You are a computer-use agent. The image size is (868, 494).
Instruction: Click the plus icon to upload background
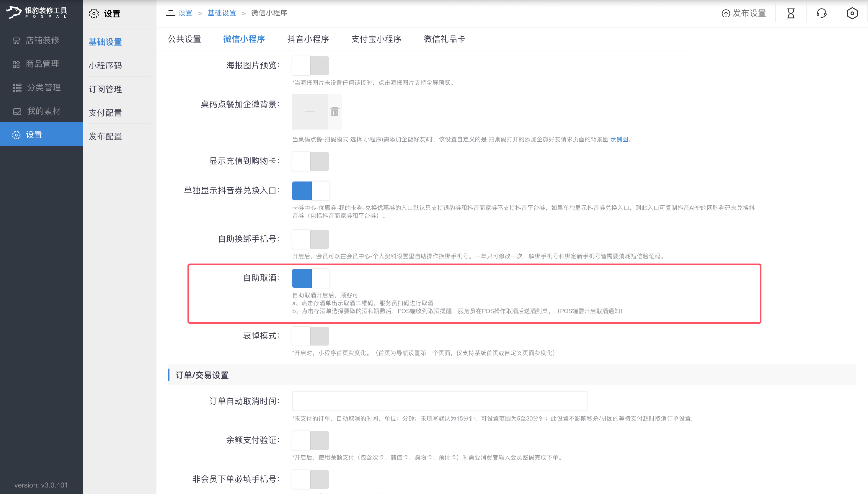(x=310, y=112)
